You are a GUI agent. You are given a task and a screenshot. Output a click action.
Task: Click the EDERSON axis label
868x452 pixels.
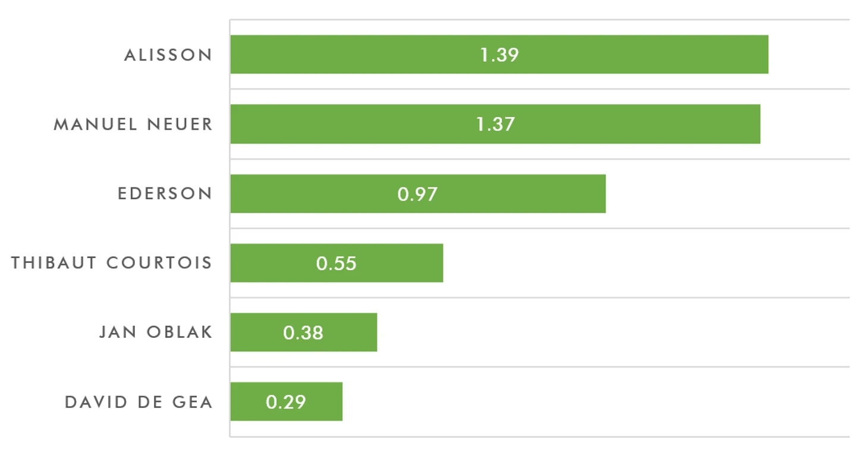tap(165, 194)
